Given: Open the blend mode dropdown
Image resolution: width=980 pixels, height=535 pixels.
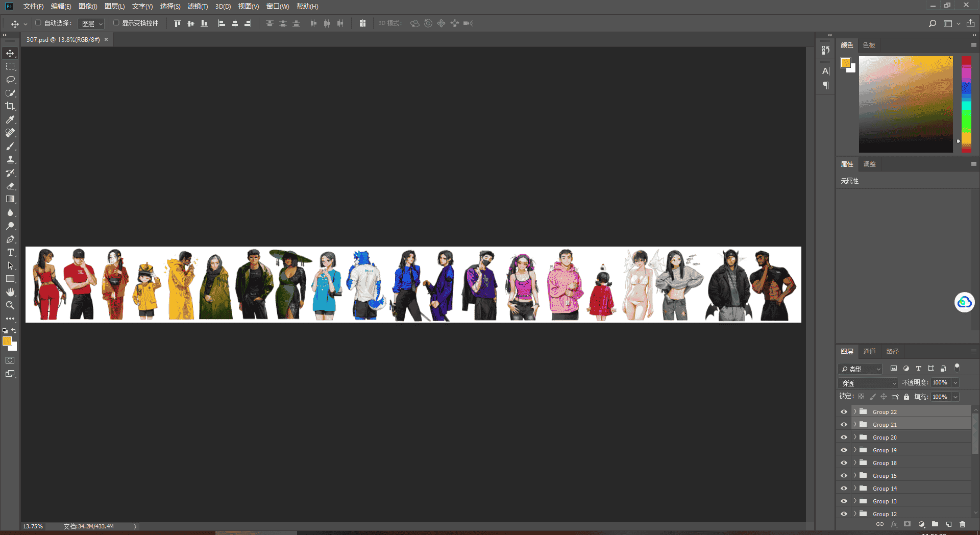Looking at the screenshot, I should (868, 383).
